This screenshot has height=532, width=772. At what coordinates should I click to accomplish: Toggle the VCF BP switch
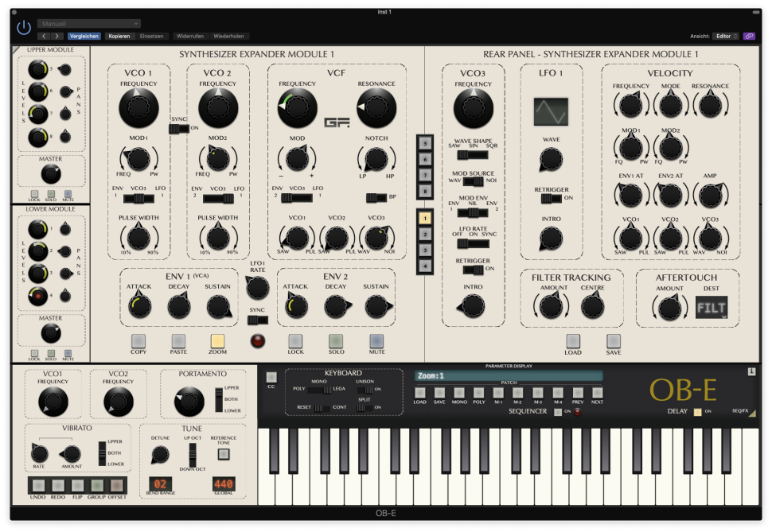376,198
